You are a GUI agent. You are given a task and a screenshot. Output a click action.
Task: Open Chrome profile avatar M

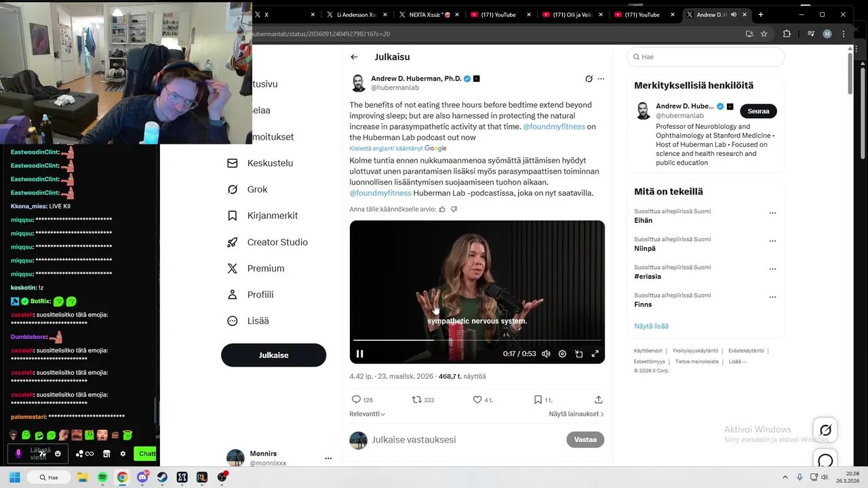coord(827,34)
